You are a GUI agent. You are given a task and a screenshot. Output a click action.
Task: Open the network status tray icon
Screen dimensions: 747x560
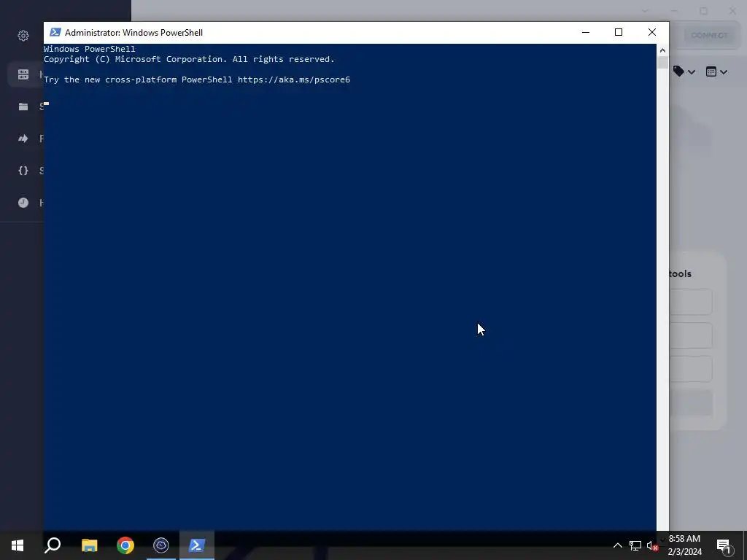tap(635, 545)
